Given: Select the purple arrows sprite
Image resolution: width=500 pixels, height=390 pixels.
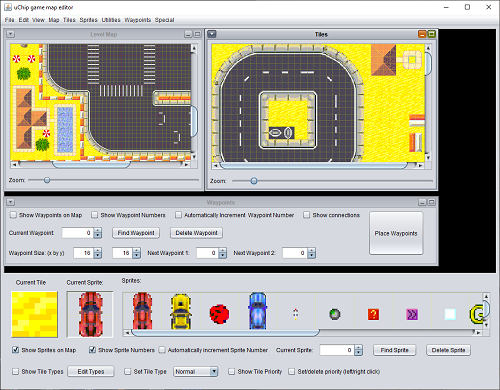Looking at the screenshot, I should pyautogui.click(x=412, y=314).
